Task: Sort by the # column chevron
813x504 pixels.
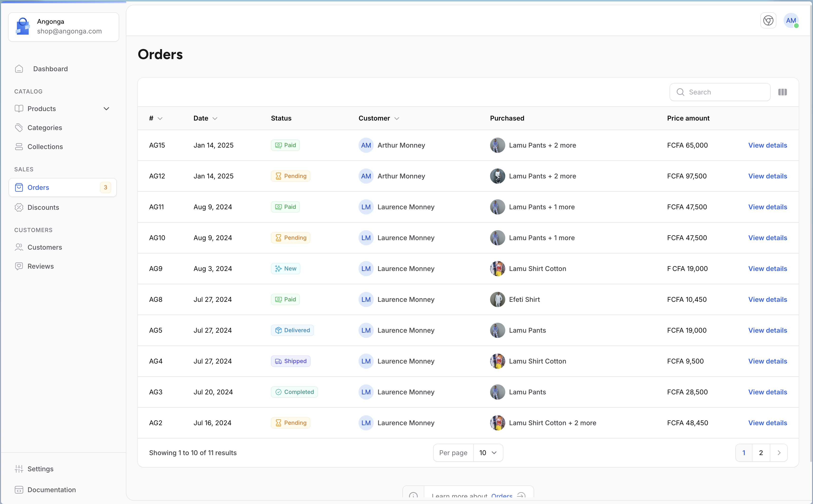Action: point(161,119)
